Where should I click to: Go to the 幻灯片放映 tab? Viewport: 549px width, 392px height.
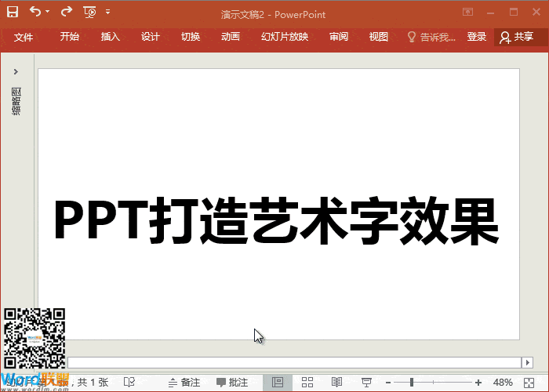[285, 36]
